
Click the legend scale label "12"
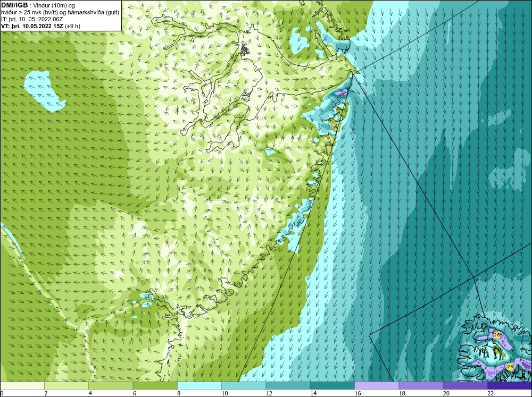pos(269,393)
